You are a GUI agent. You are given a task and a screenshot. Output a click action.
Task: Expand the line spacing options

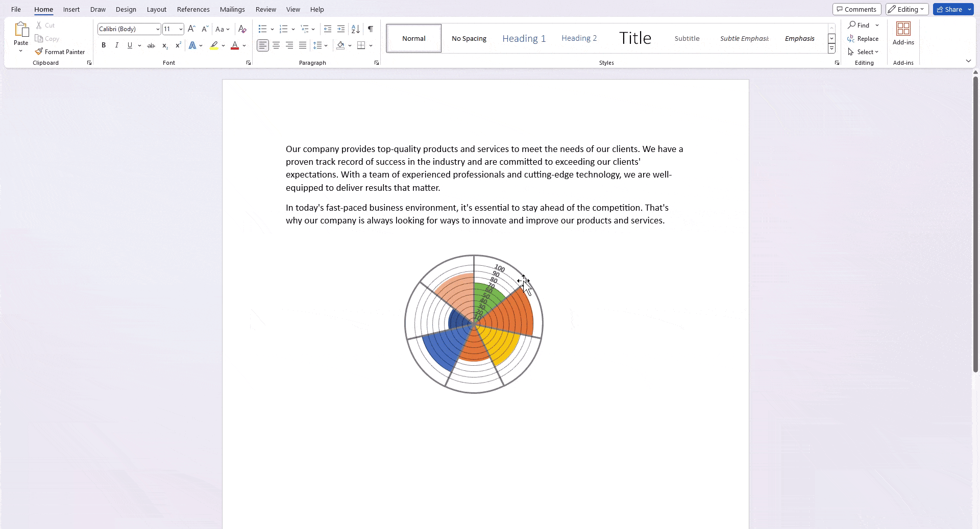click(x=325, y=45)
